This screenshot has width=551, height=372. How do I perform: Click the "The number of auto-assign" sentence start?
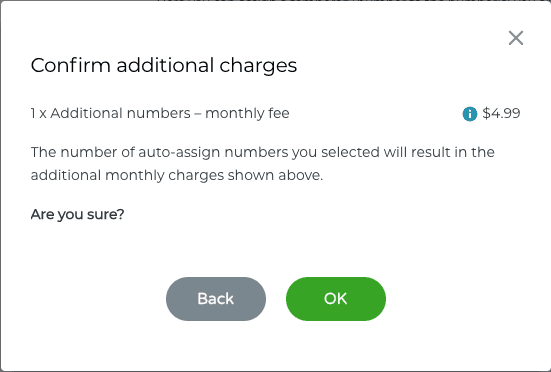click(126, 152)
